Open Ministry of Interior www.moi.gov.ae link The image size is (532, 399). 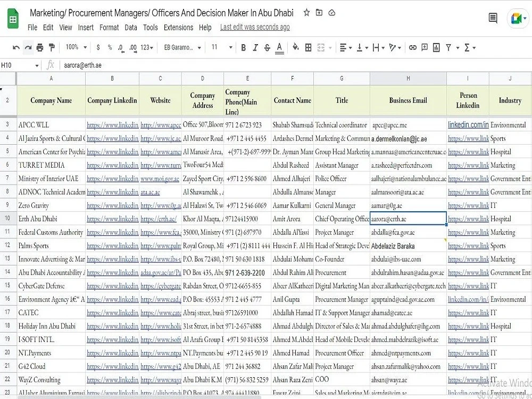[x=160, y=178]
